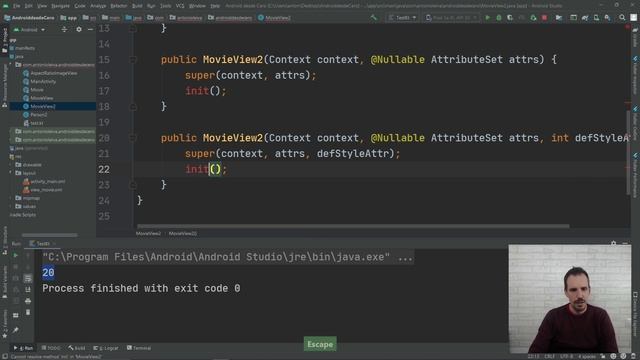Viewport: 640px width, 360px height.
Task: Select MovieView class in project tree
Action: (41, 98)
